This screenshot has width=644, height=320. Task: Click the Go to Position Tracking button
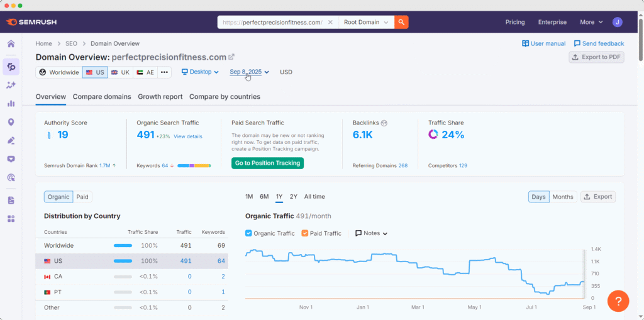point(267,163)
